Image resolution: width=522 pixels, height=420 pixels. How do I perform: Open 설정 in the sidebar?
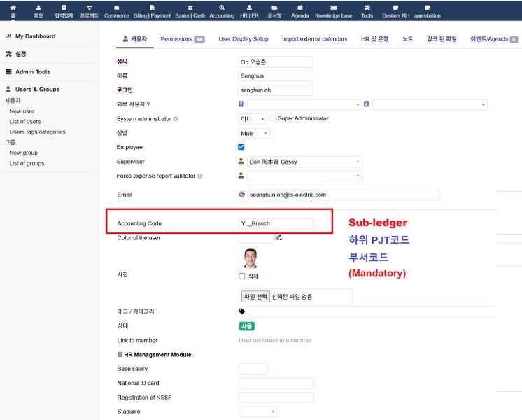pos(15,54)
